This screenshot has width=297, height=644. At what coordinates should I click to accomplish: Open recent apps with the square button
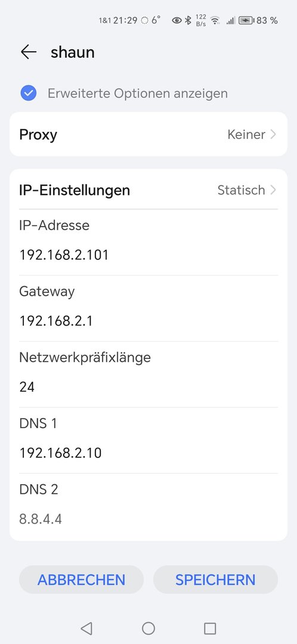tap(210, 628)
